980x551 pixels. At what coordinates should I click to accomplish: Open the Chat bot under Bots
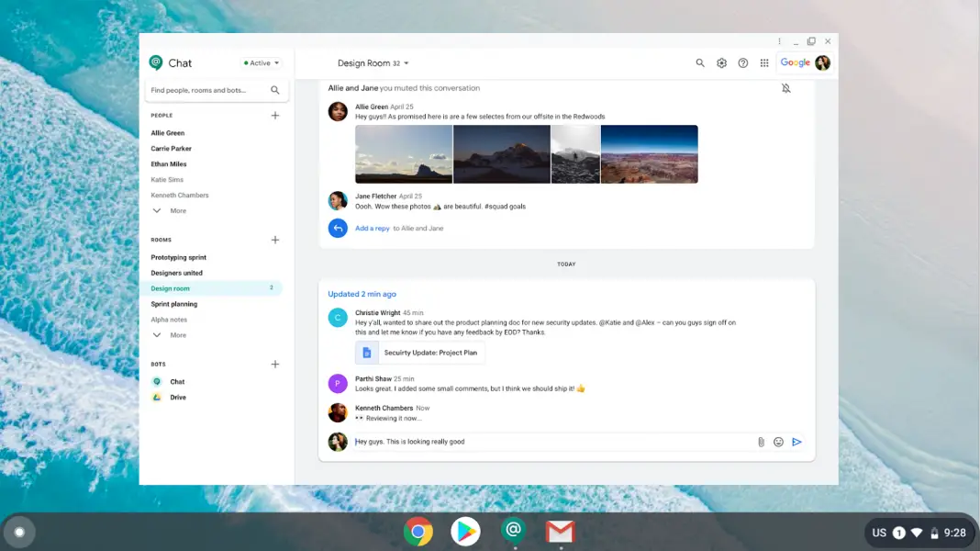(x=176, y=381)
